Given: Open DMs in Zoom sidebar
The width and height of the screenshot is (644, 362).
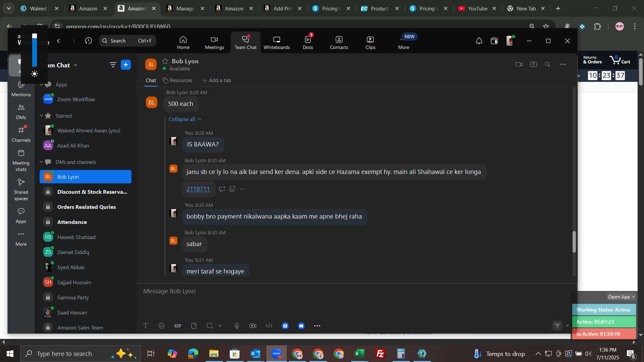Looking at the screenshot, I should click(x=21, y=112).
